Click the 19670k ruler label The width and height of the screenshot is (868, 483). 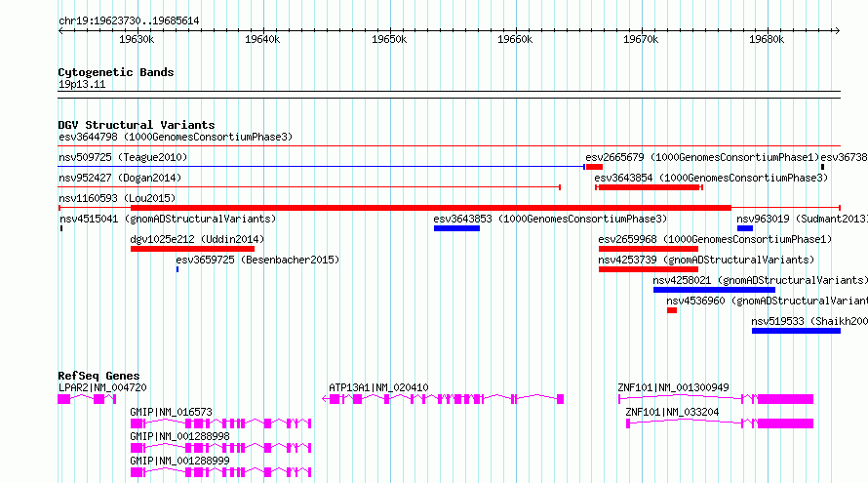click(641, 39)
